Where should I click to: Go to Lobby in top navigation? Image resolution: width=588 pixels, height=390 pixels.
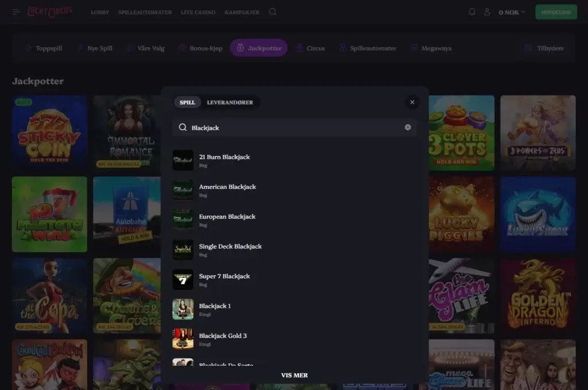click(x=100, y=13)
